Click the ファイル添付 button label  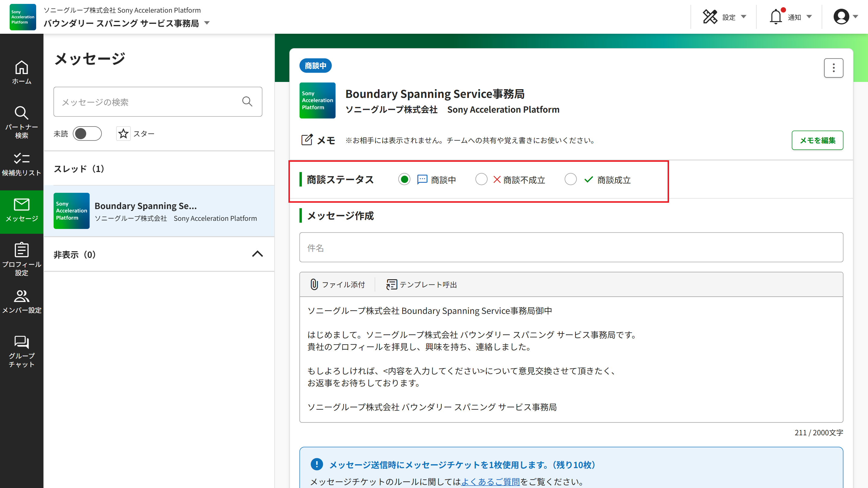pyautogui.click(x=343, y=285)
